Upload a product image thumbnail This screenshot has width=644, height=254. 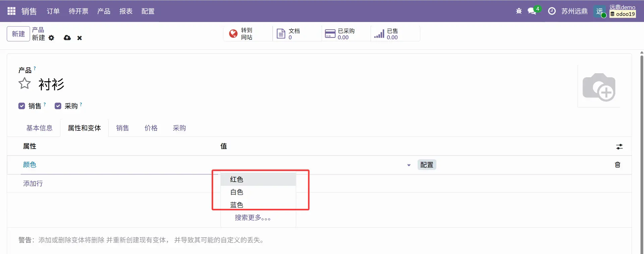(x=599, y=87)
